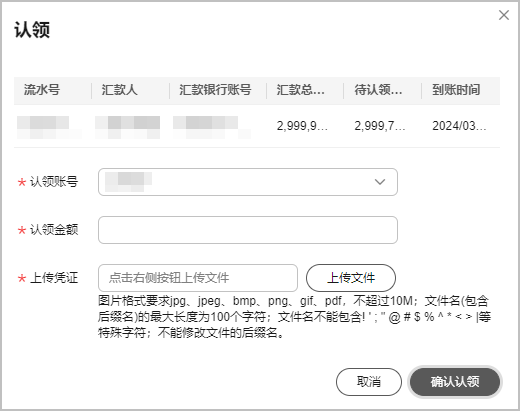Screen dimensions: 520x411
Task: Confirm with the 确认认领 button
Action: pyautogui.click(x=455, y=382)
